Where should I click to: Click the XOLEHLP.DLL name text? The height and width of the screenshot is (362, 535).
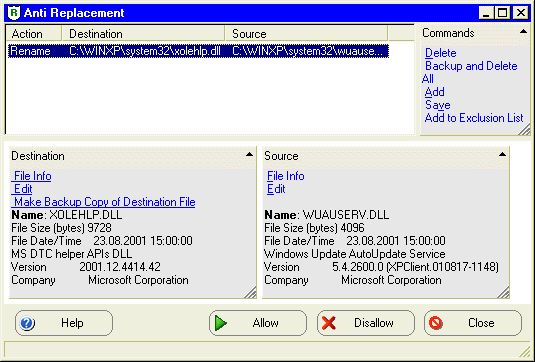(x=86, y=215)
